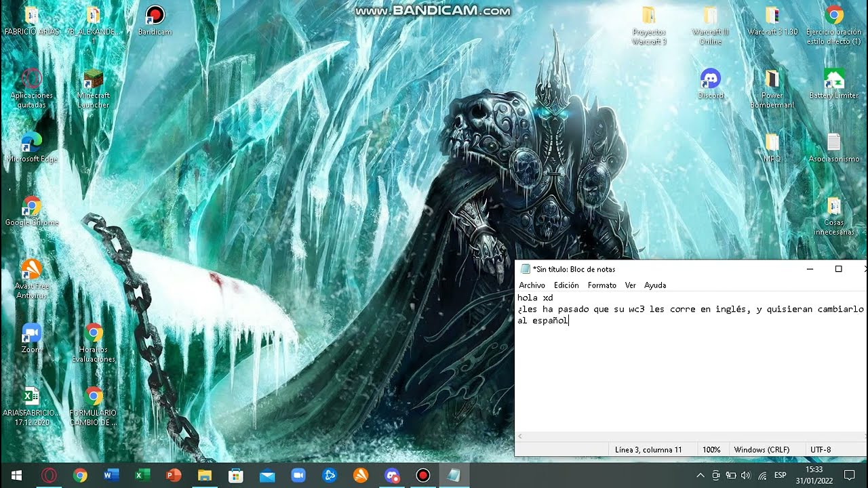Viewport: 868px width, 488px height.
Task: Open the FABRICIO ARIAS desktop folder
Action: click(31, 20)
